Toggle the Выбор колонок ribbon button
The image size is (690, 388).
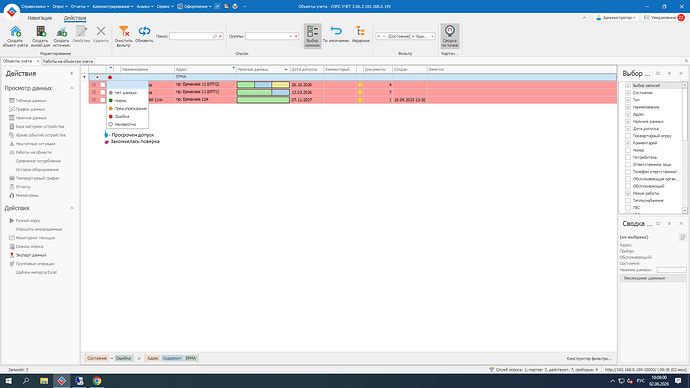[312, 36]
